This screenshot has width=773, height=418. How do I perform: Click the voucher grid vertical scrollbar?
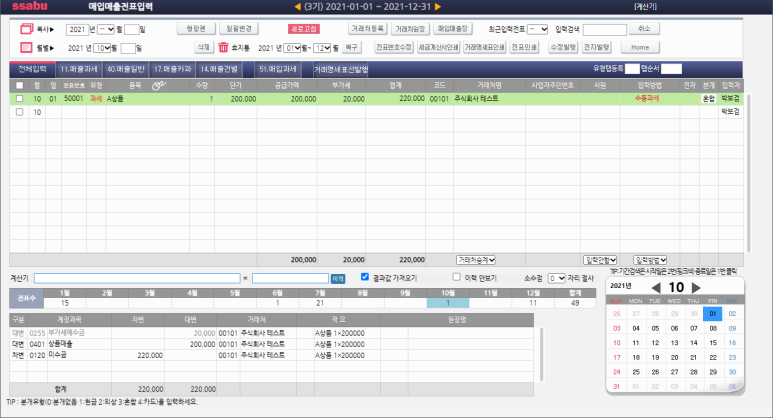749,173
